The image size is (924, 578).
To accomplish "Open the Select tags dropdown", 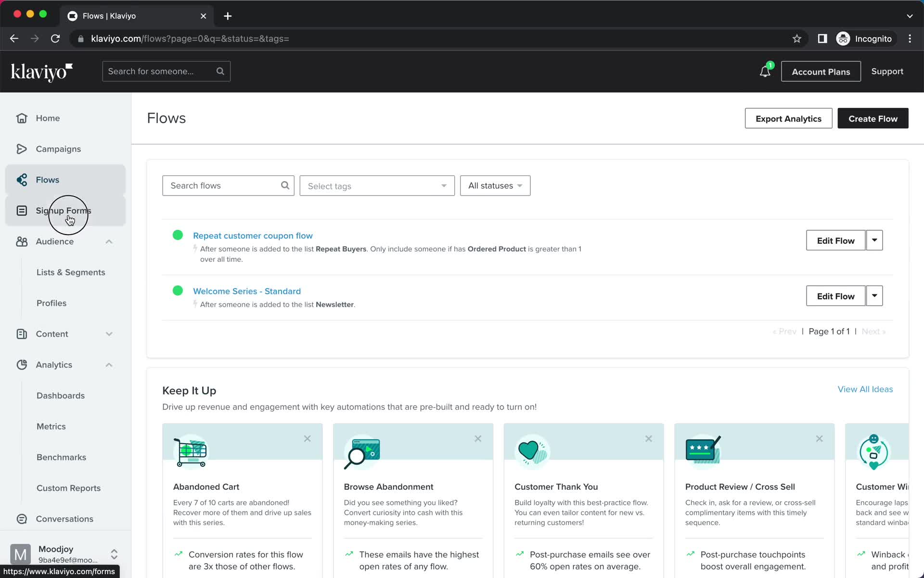I will pos(377,186).
